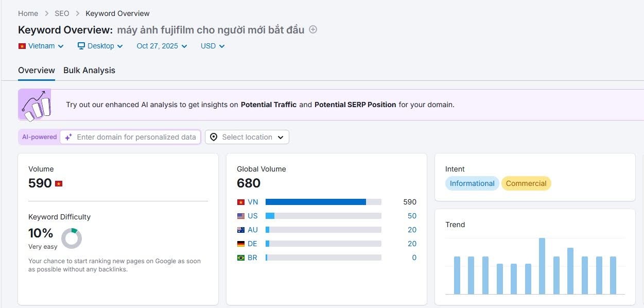The height and width of the screenshot is (308, 644).
Task: Click the Brazil flag in Global Volume
Action: click(x=241, y=258)
